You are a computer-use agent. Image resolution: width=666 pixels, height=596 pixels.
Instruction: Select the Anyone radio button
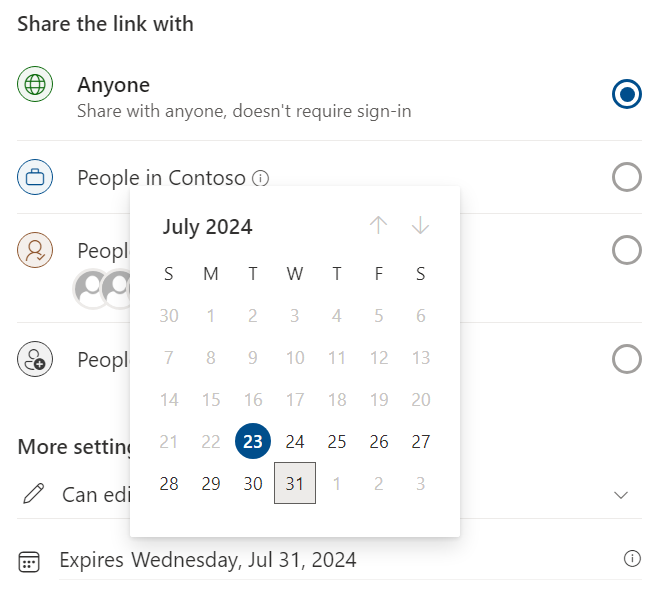(x=626, y=94)
